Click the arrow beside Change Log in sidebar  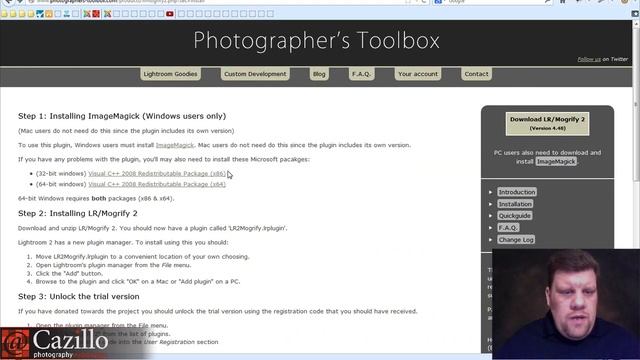click(491, 240)
